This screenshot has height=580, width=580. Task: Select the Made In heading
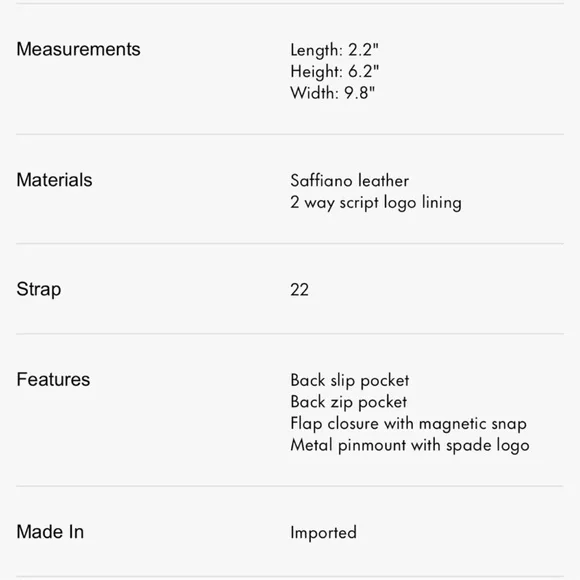pyautogui.click(x=50, y=532)
